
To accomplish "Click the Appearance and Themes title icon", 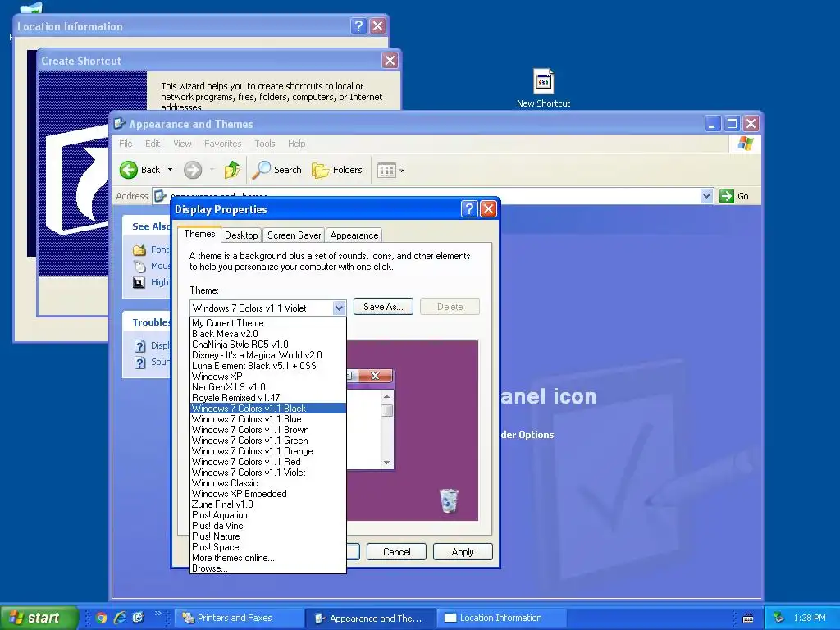I will click(120, 124).
